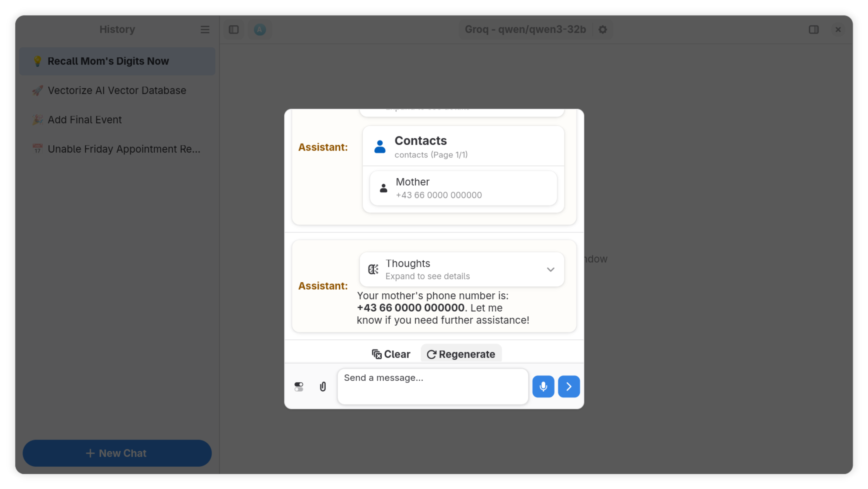Click the user avatar icon
The width and height of the screenshot is (868, 489).
[260, 30]
